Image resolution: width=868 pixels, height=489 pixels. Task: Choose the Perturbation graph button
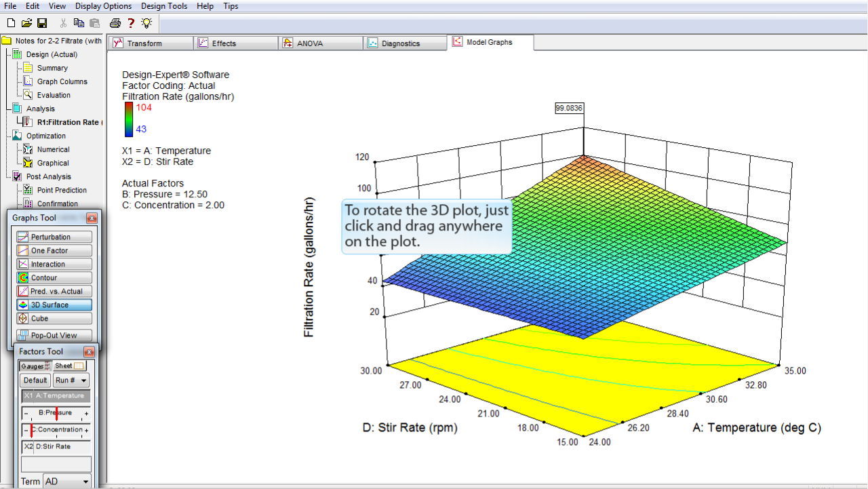(x=54, y=237)
